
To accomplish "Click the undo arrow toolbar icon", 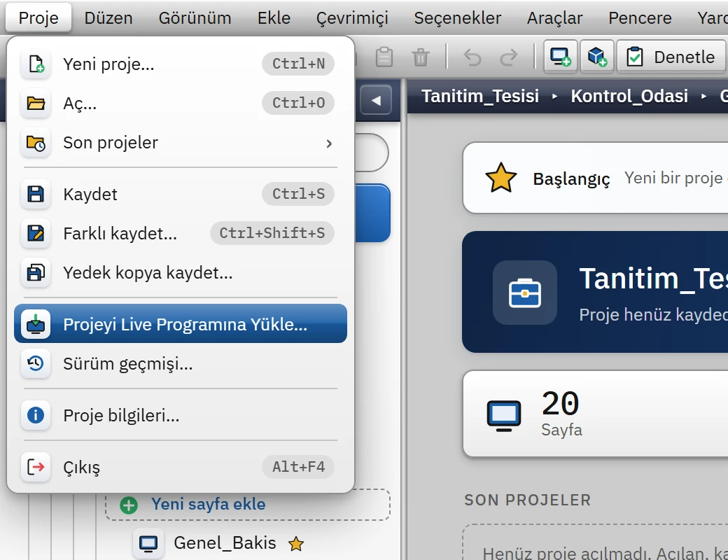I will [472, 57].
